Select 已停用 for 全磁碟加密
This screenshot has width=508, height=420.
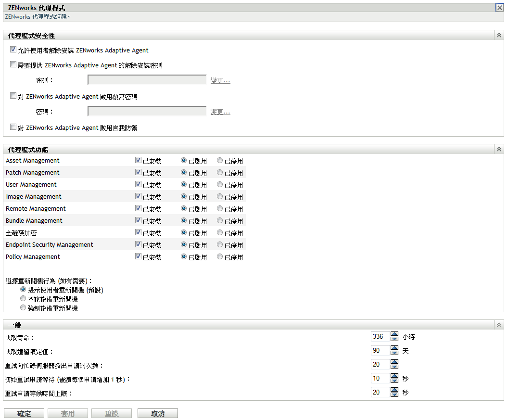tap(220, 232)
